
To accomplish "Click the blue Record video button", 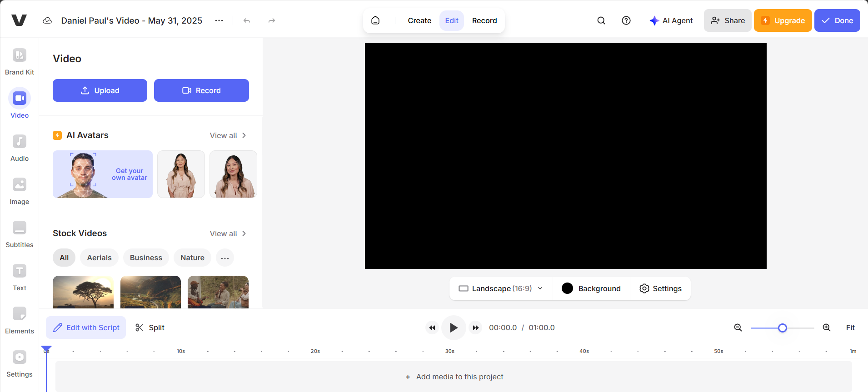I will coord(201,90).
